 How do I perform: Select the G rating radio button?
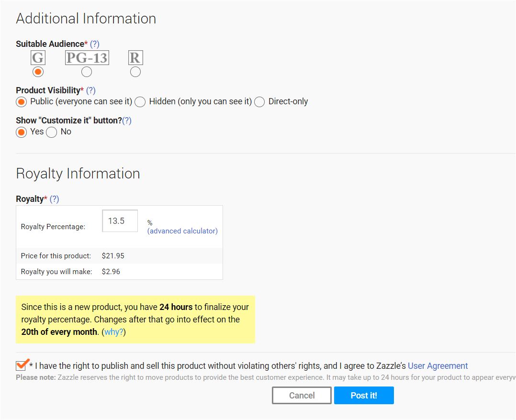pos(38,72)
